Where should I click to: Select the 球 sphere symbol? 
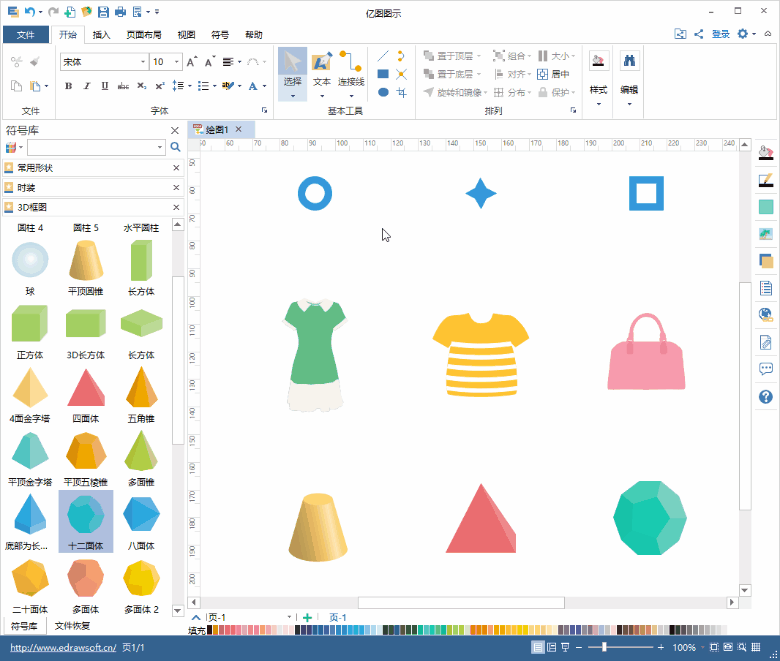tap(30, 268)
